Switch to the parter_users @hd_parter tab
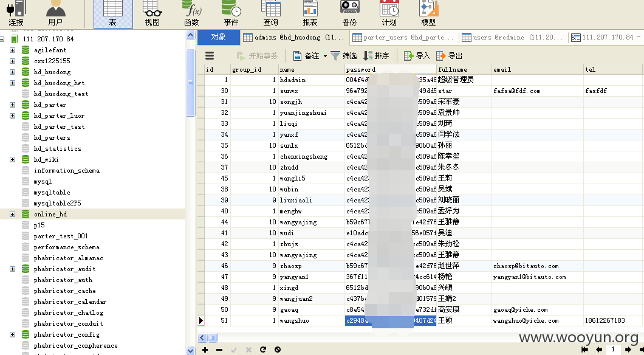This screenshot has height=355, width=644. point(402,38)
